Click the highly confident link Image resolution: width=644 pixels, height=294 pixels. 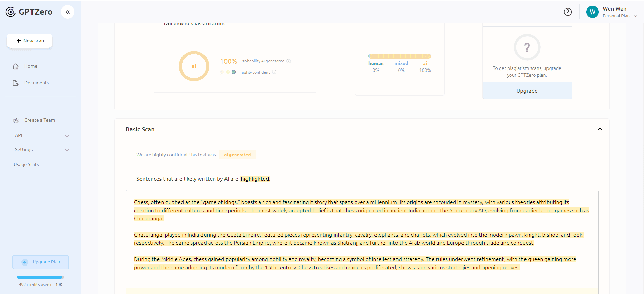click(x=170, y=155)
